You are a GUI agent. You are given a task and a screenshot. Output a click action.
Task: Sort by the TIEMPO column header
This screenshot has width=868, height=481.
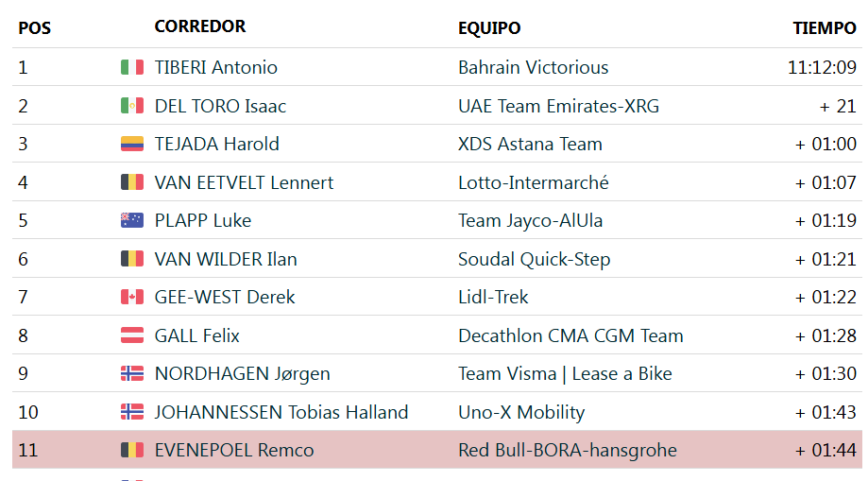(824, 28)
